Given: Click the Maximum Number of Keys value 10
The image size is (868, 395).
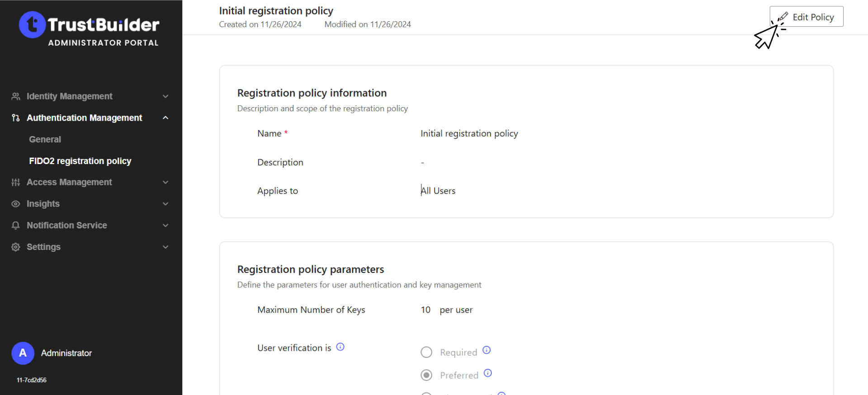Looking at the screenshot, I should [x=425, y=310].
